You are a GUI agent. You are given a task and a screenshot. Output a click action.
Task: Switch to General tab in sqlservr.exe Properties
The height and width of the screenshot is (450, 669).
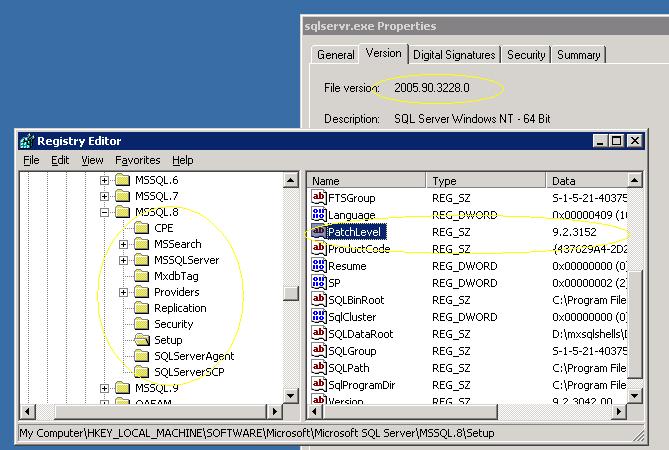(x=335, y=55)
